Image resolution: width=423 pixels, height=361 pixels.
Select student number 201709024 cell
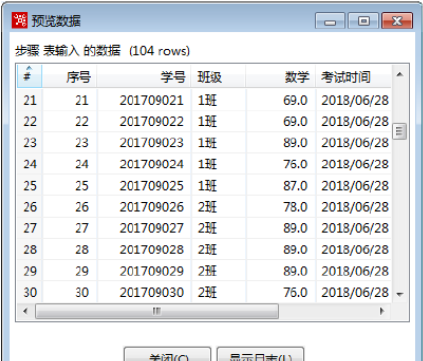(x=144, y=164)
